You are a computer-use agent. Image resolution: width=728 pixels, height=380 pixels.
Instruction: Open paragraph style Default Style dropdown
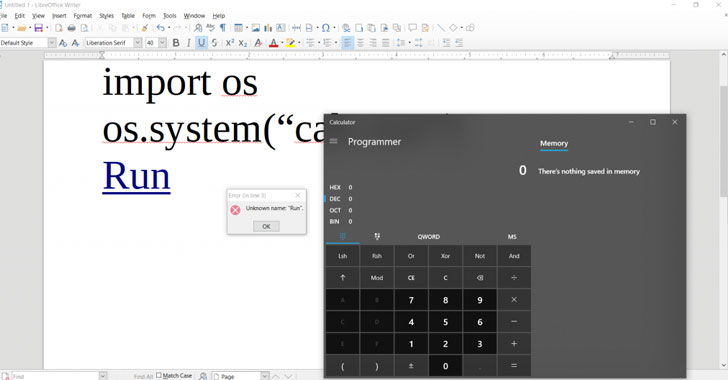(52, 43)
